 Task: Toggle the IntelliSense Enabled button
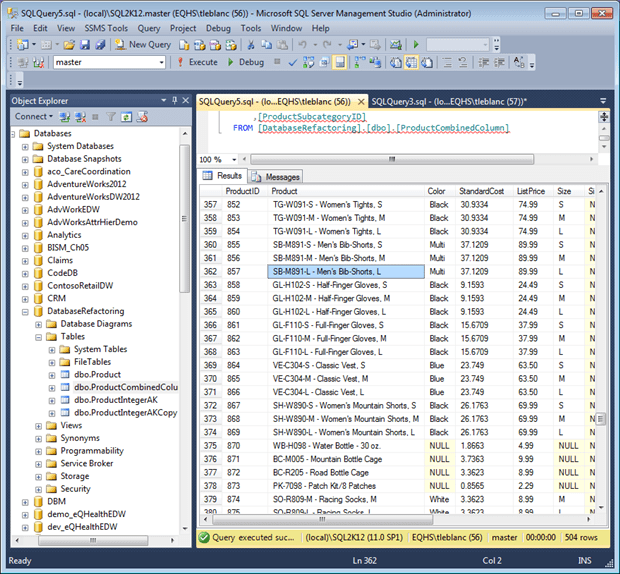[340, 62]
